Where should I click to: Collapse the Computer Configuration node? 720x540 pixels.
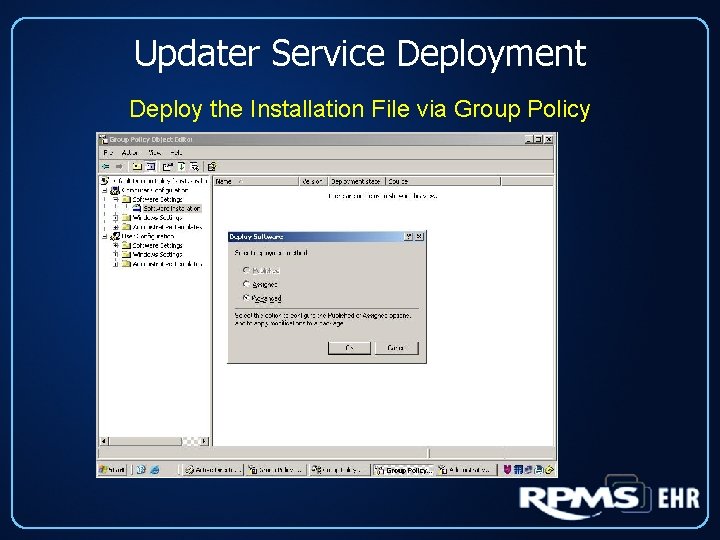[105, 190]
